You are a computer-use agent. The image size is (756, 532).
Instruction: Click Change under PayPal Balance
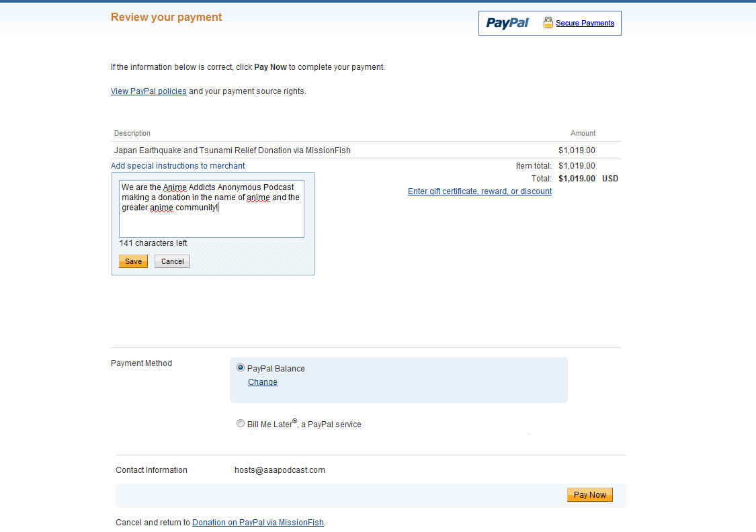[x=262, y=382]
